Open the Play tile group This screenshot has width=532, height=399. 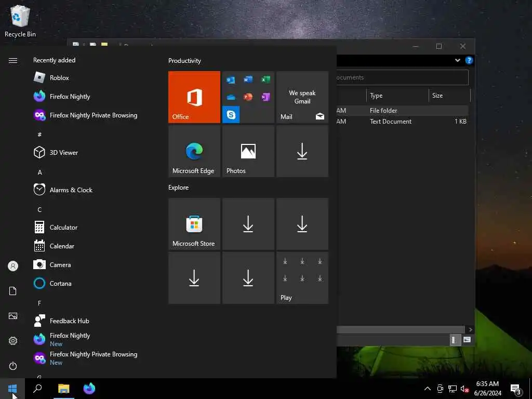click(x=302, y=278)
